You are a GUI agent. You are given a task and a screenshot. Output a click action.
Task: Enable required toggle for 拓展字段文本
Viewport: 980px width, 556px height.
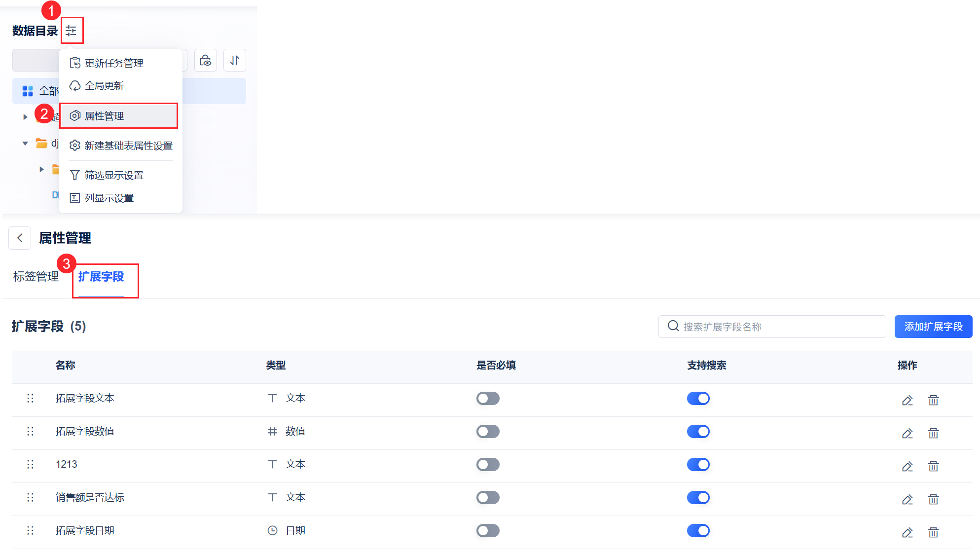[488, 398]
